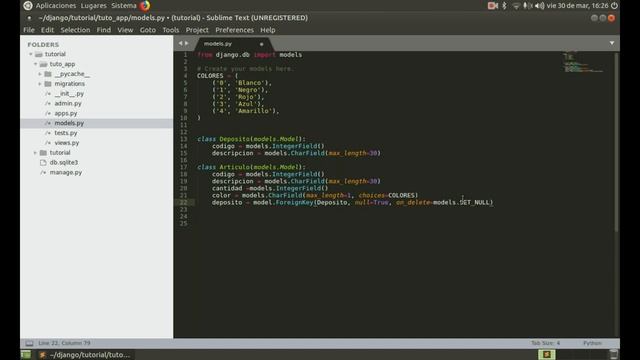Click 'class Deposito' definition line
Viewport: 640px width, 360px height.
pyautogui.click(x=251, y=139)
